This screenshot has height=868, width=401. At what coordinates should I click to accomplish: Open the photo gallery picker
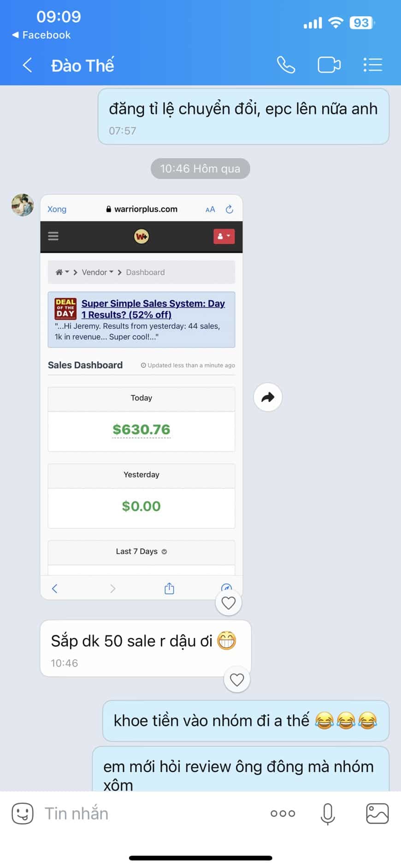(x=377, y=814)
